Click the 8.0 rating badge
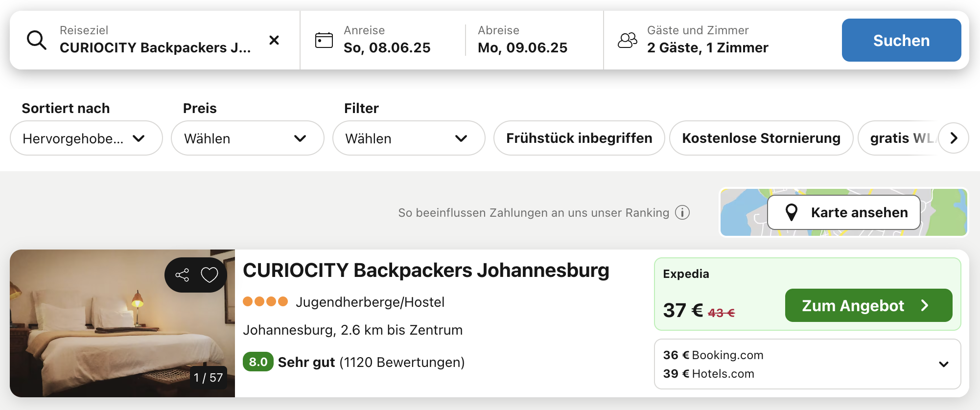Viewport: 980px width, 410px height. (258, 362)
